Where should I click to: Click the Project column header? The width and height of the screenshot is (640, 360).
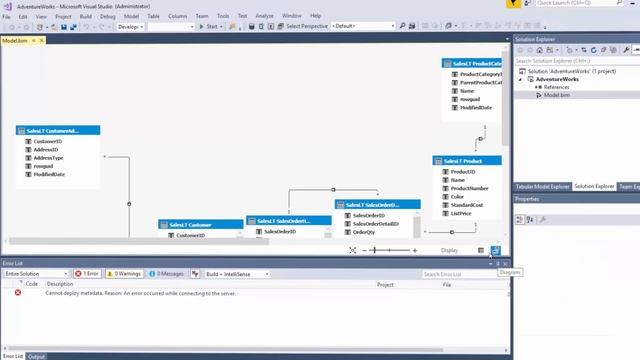[385, 284]
